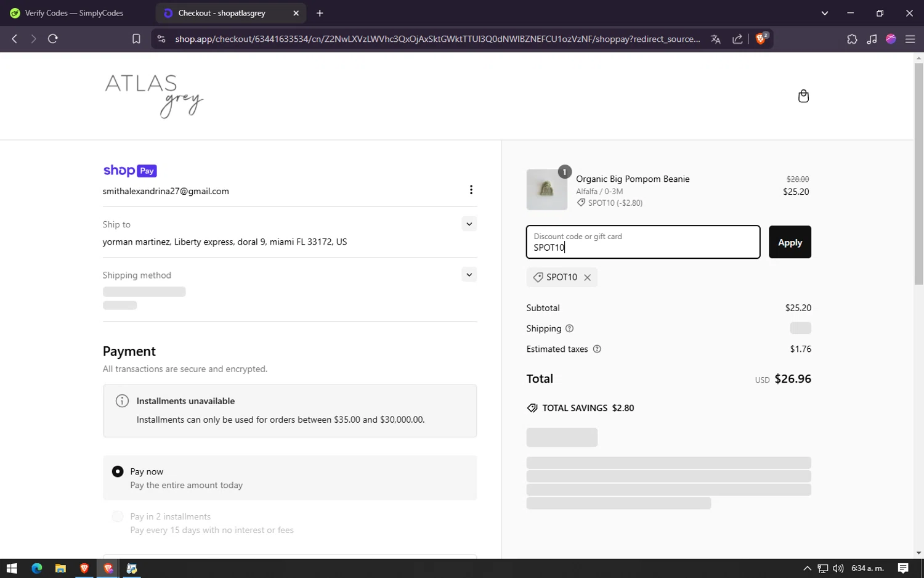Bookmark this page
Viewport: 924px width, 578px height.
[x=136, y=39]
